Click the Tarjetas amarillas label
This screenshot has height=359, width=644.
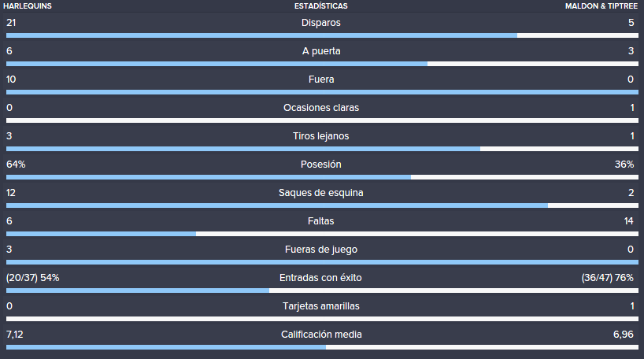[x=320, y=306]
